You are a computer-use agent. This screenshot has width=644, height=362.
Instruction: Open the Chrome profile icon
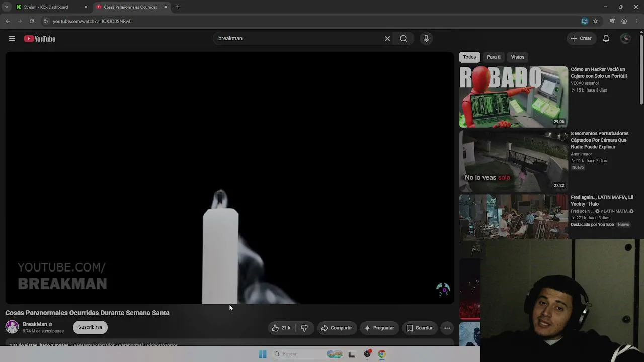pyautogui.click(x=624, y=21)
